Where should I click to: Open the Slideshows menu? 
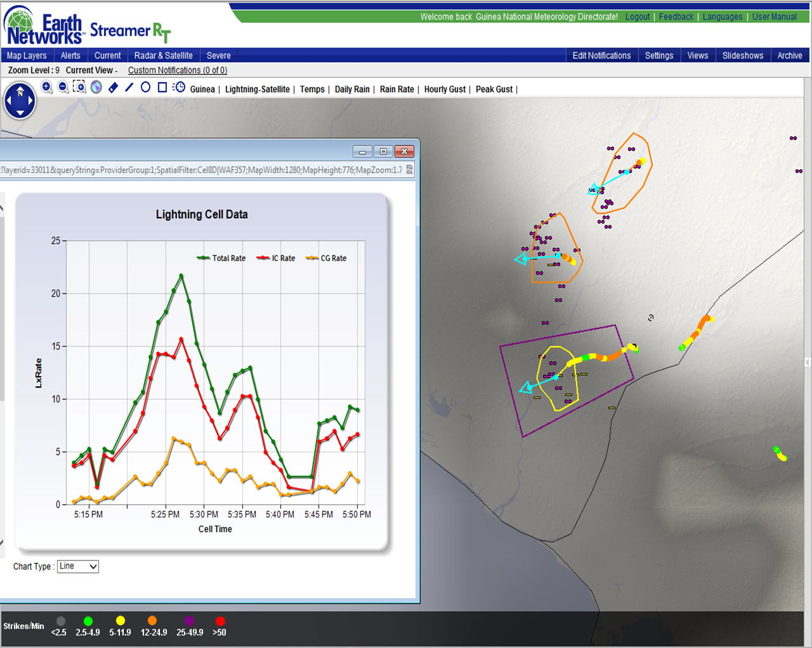tap(743, 56)
